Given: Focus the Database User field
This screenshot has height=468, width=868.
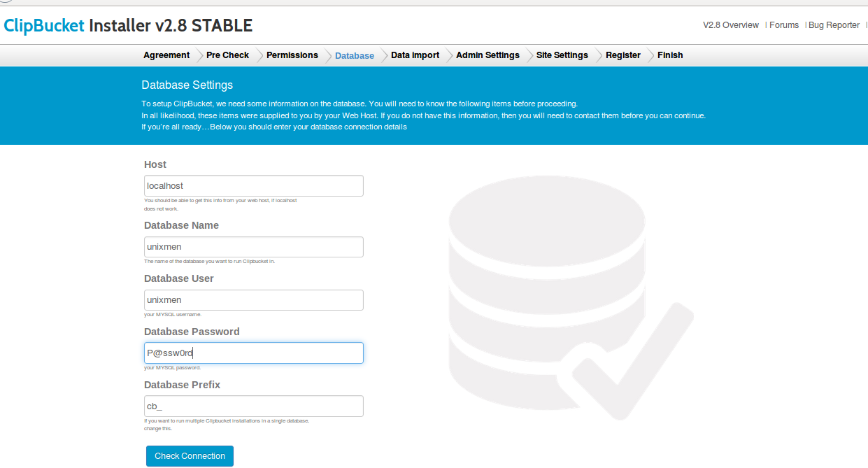Looking at the screenshot, I should click(x=254, y=300).
